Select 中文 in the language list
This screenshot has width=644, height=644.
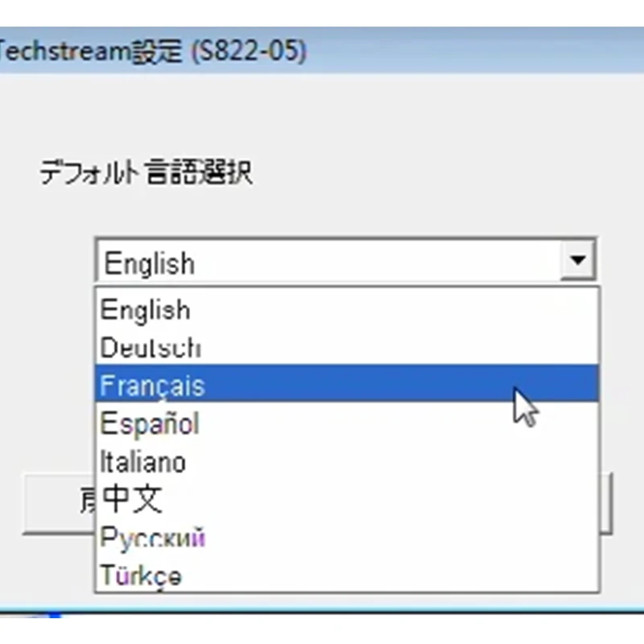(x=347, y=498)
